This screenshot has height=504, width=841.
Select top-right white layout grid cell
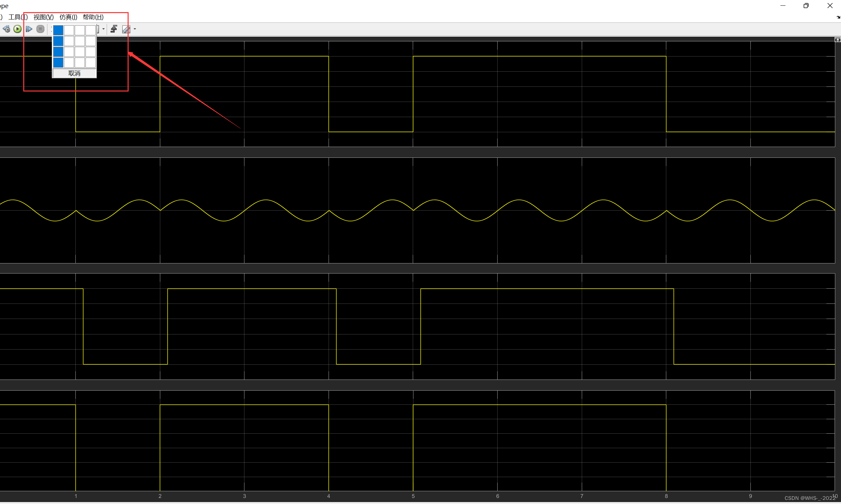pyautogui.click(x=90, y=30)
